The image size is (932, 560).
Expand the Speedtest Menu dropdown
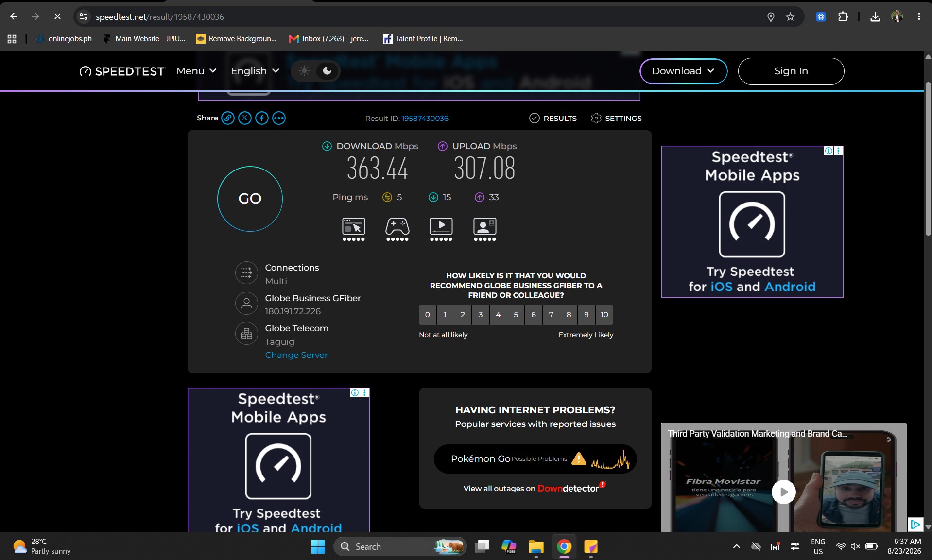[x=196, y=71]
